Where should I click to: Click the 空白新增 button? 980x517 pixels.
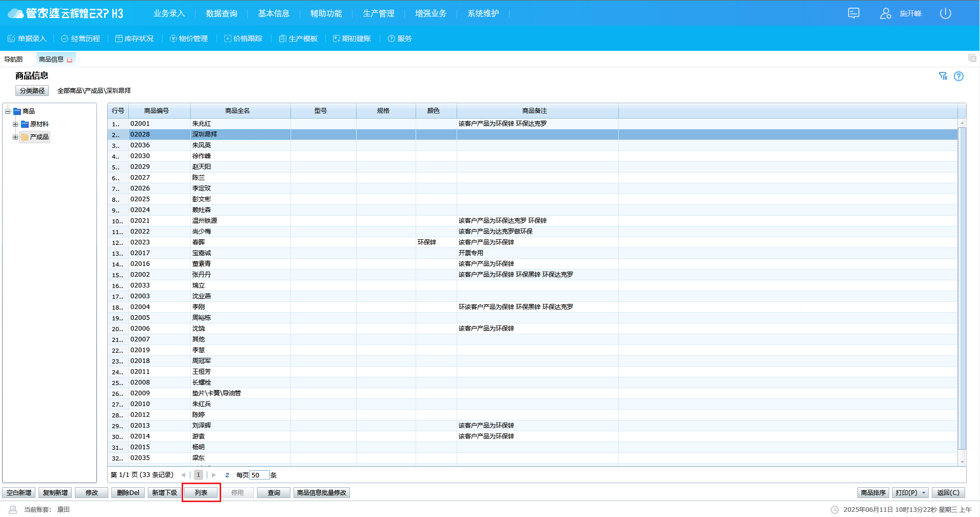coord(19,493)
